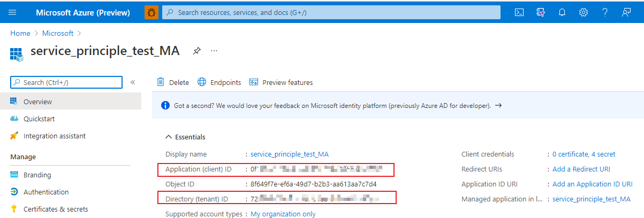Open Directory and subscription filter icon
Image resolution: width=644 pixels, height=218 pixels.
(x=540, y=12)
